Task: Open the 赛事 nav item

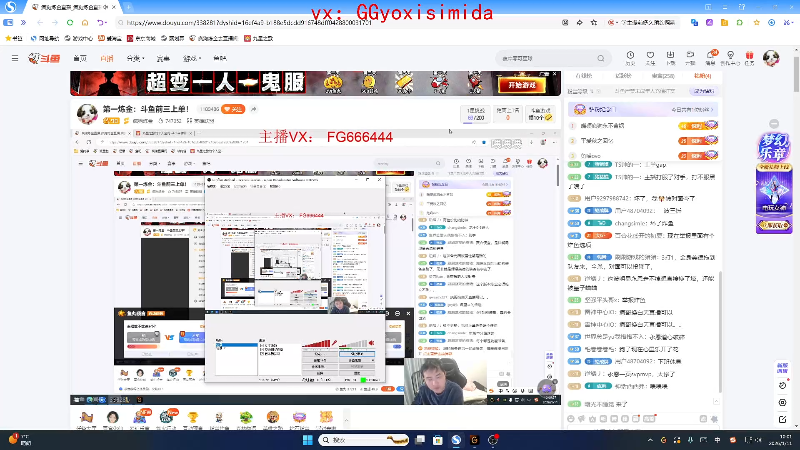Action: [x=163, y=59]
